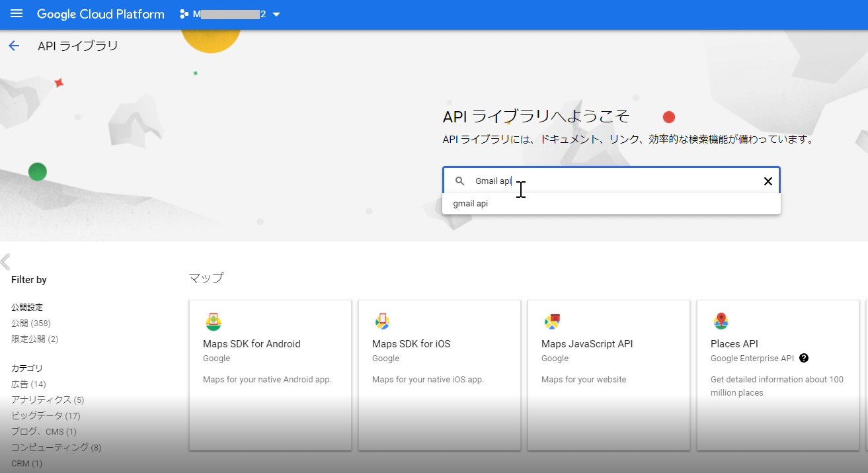Filter by コンピューティング (8) category

coord(56,448)
